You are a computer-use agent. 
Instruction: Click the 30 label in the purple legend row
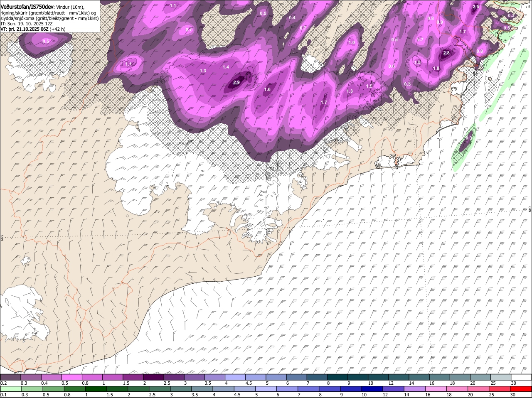[x=514, y=383]
